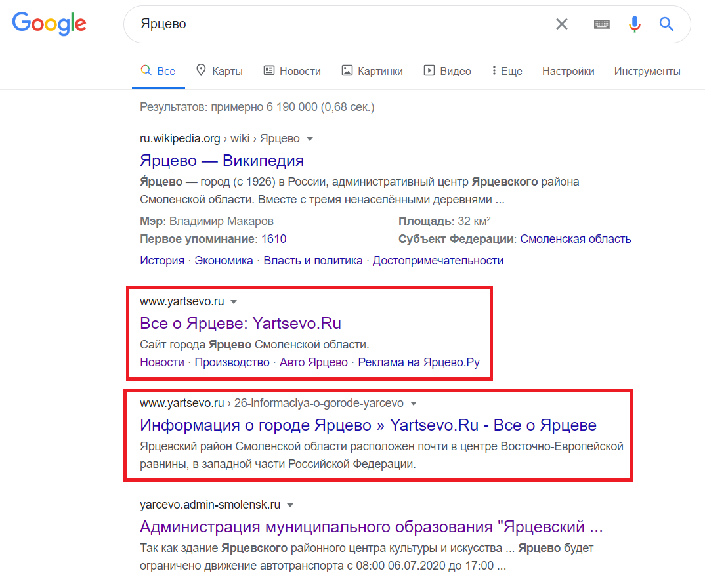Open the yartsevo.ru Новости sitelink
Image resolution: width=705 pixels, height=588 pixels.
(x=162, y=362)
